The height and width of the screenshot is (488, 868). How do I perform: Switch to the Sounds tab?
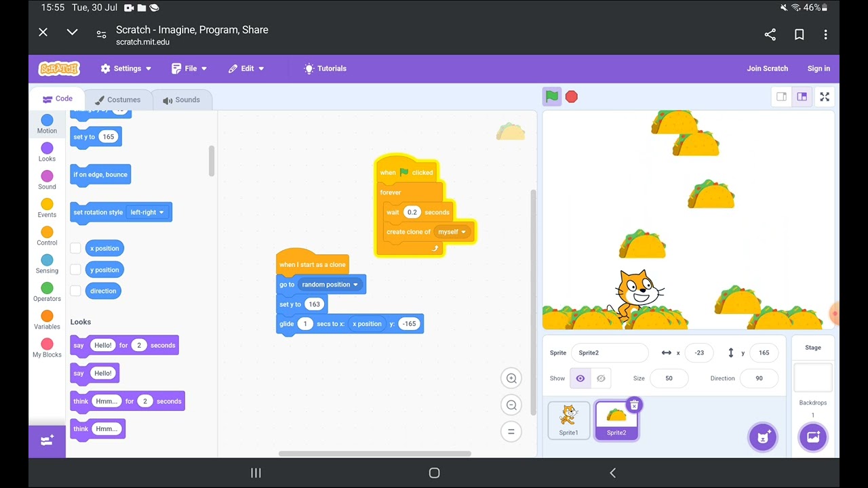click(181, 100)
